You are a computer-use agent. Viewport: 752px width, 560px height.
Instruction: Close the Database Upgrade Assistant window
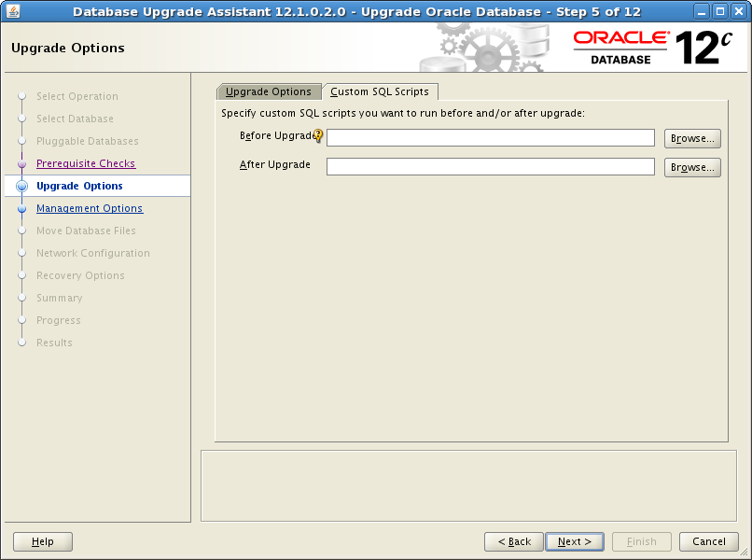pyautogui.click(x=739, y=11)
